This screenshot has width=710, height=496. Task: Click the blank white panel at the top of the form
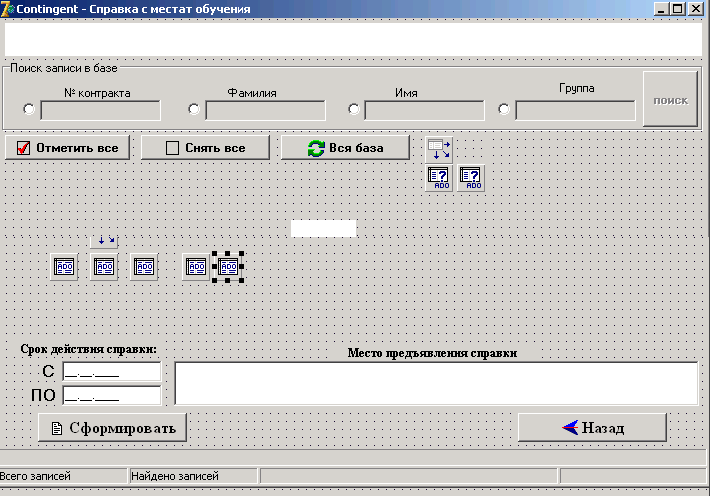[x=353, y=39]
